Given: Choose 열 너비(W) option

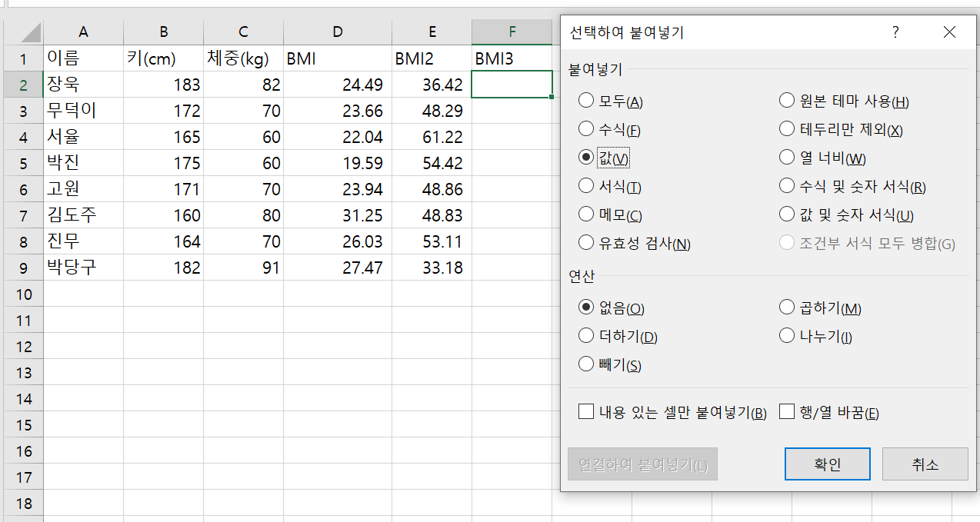Looking at the screenshot, I should [822, 158].
